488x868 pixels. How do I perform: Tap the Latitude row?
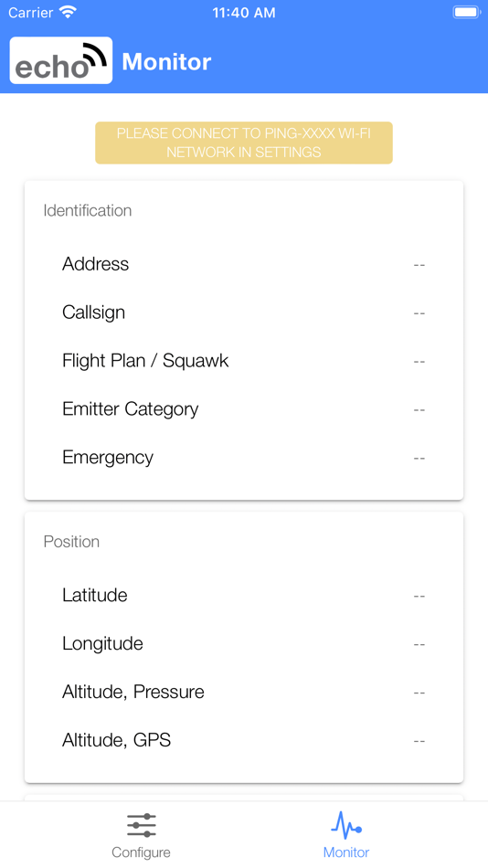click(x=244, y=595)
